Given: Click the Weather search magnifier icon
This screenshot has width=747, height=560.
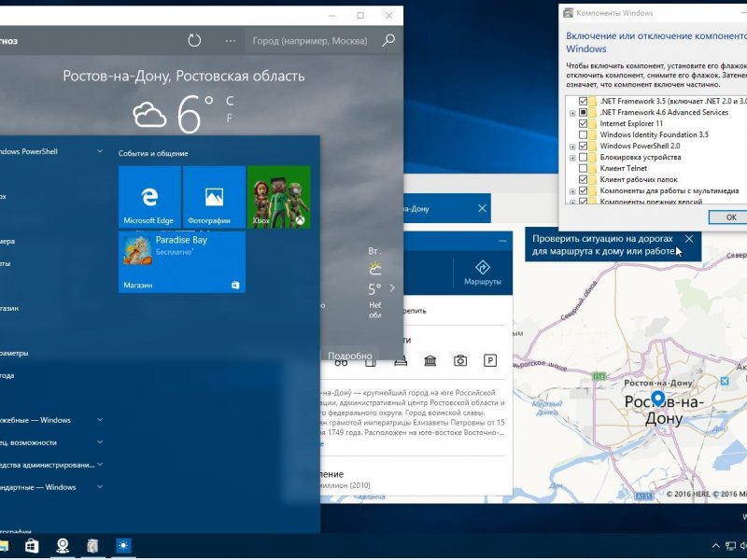Looking at the screenshot, I should click(x=388, y=40).
